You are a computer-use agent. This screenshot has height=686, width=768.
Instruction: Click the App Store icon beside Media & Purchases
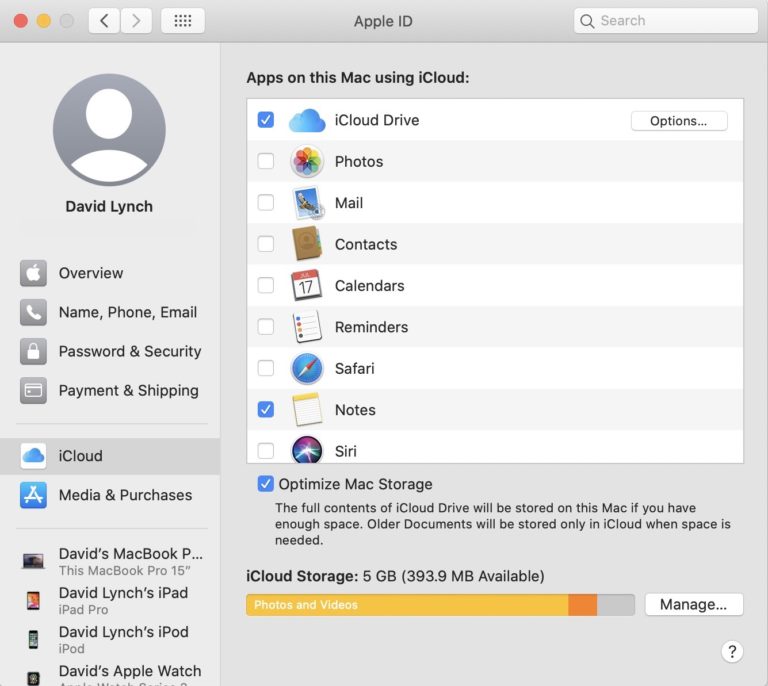tap(33, 495)
